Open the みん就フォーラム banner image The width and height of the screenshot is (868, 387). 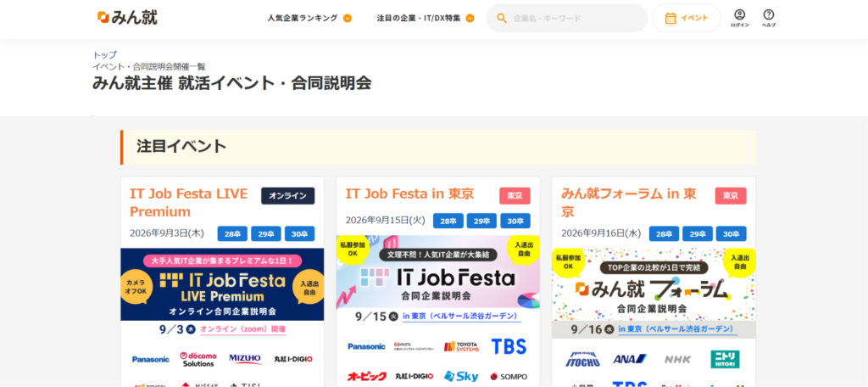654,285
